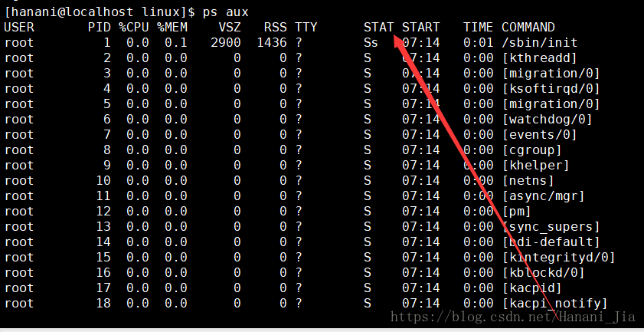Select the [ksoftirqd/0] process name
Image resolution: width=644 pixels, height=332 pixels.
[x=551, y=88]
